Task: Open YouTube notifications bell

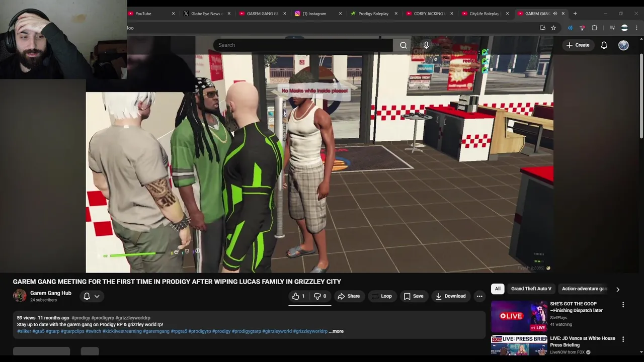Action: (604, 45)
